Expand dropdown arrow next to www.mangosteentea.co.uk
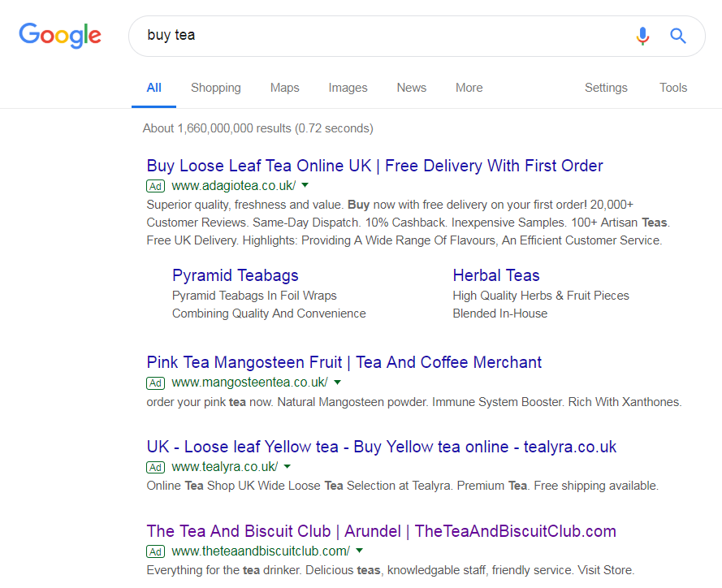 click(338, 383)
